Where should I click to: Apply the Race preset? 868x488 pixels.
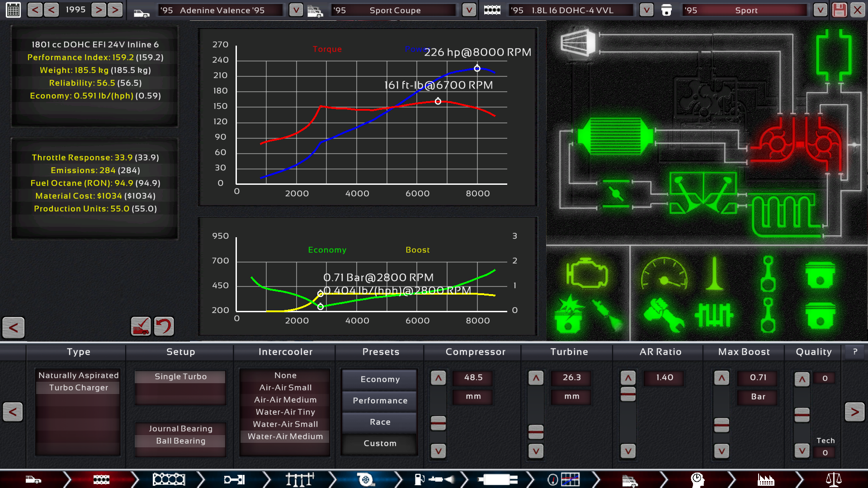(380, 422)
